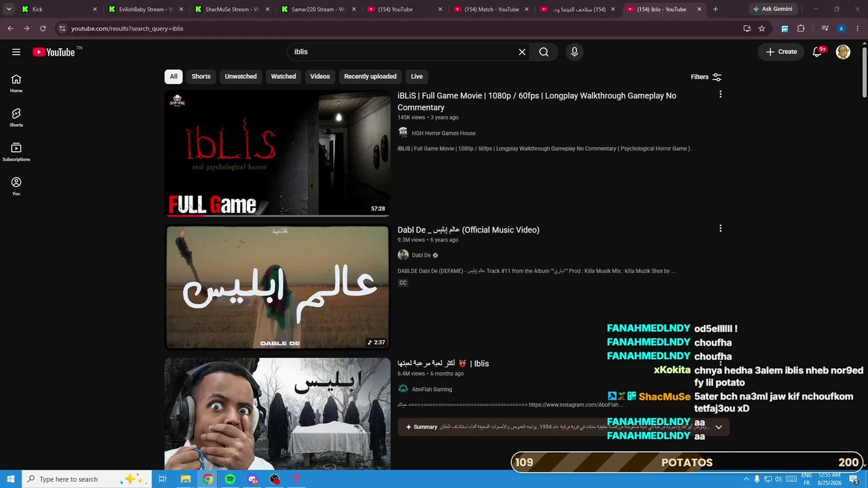The image size is (868, 488).
Task: Close the (154) Iblis - YouTube tab
Action: 699,9
